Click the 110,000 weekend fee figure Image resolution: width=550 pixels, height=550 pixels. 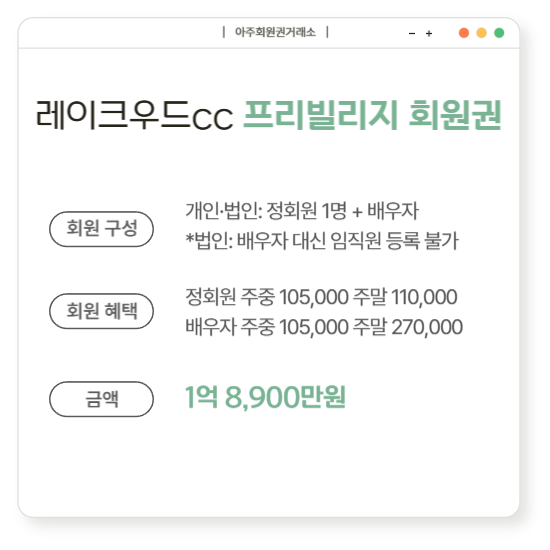pos(424,297)
